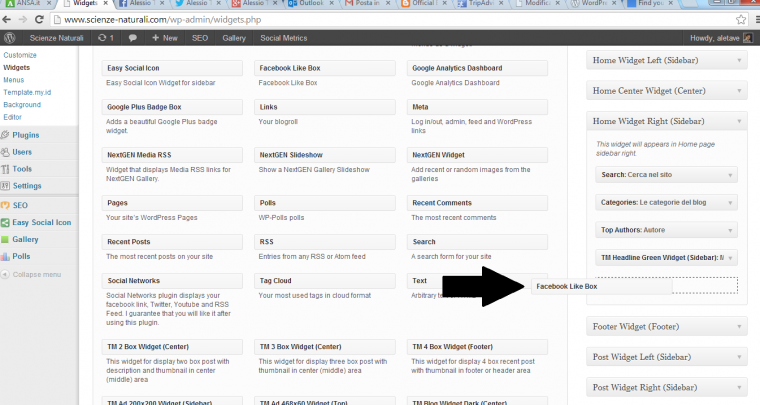Select the Pages widget
The height and width of the screenshot is (405, 760).
[172, 203]
